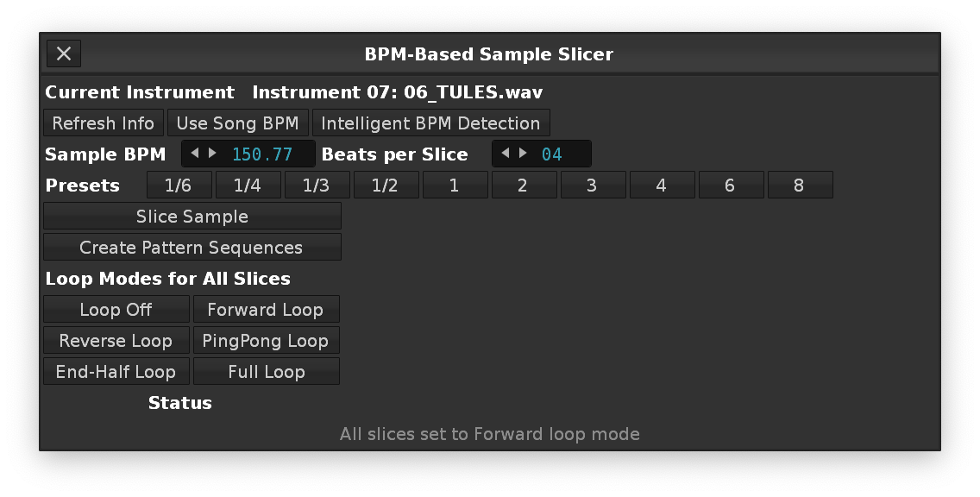Click the Sample BPM value field
This screenshot has height=497, width=980.
click(262, 154)
